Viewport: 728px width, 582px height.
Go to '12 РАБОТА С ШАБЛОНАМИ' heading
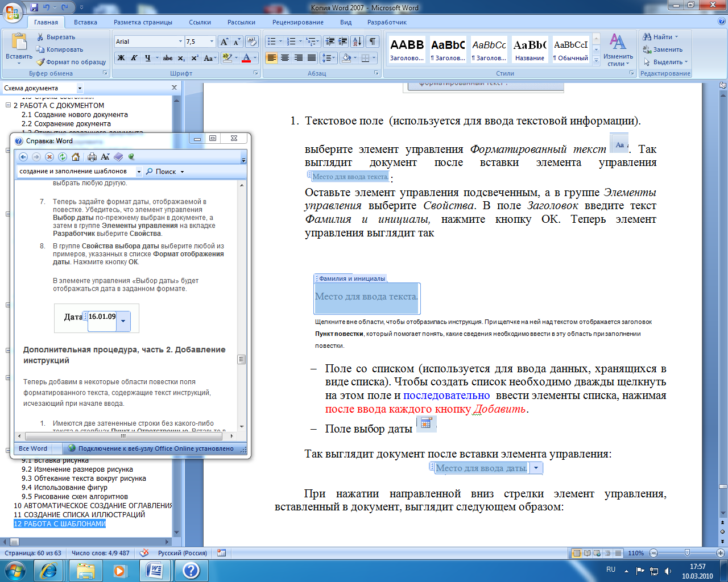pos(60,523)
